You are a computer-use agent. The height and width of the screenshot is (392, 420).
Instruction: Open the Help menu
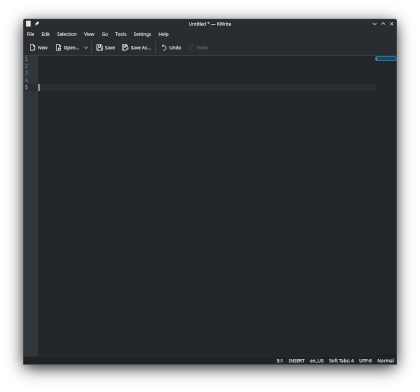coord(163,34)
